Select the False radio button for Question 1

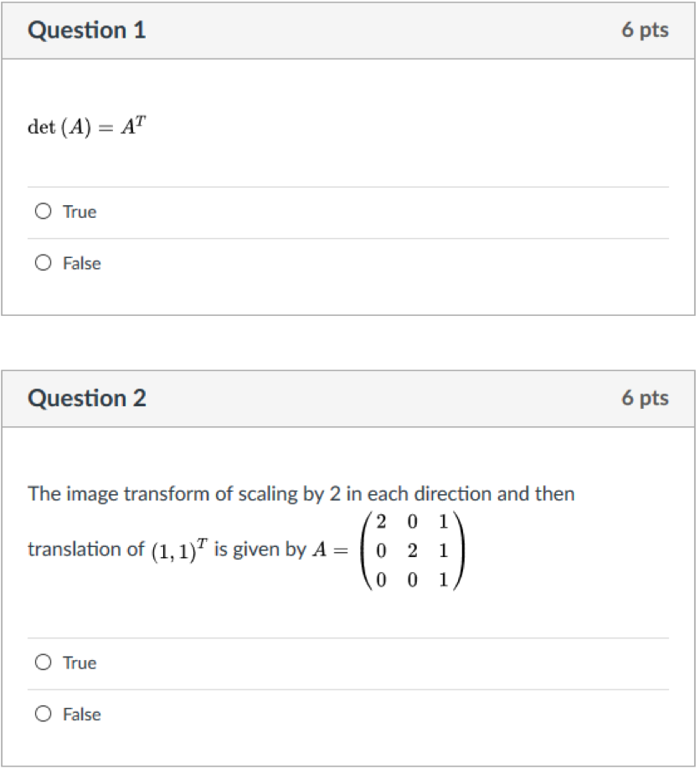tap(43, 263)
